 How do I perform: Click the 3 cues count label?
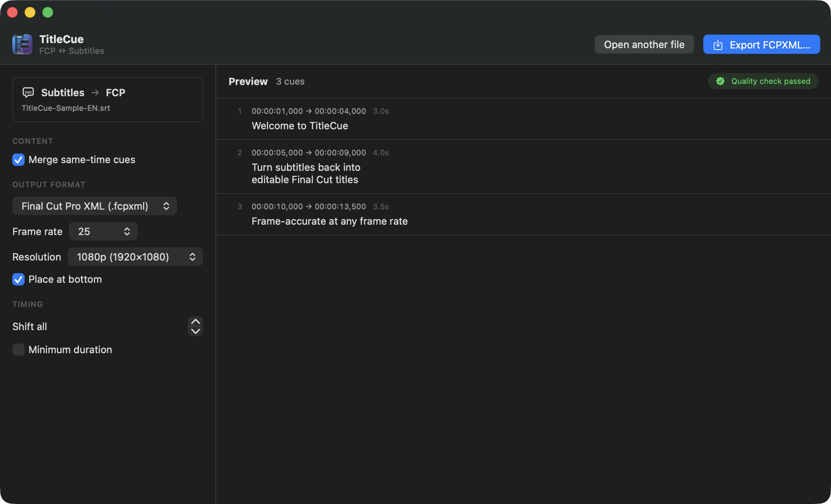click(x=290, y=82)
